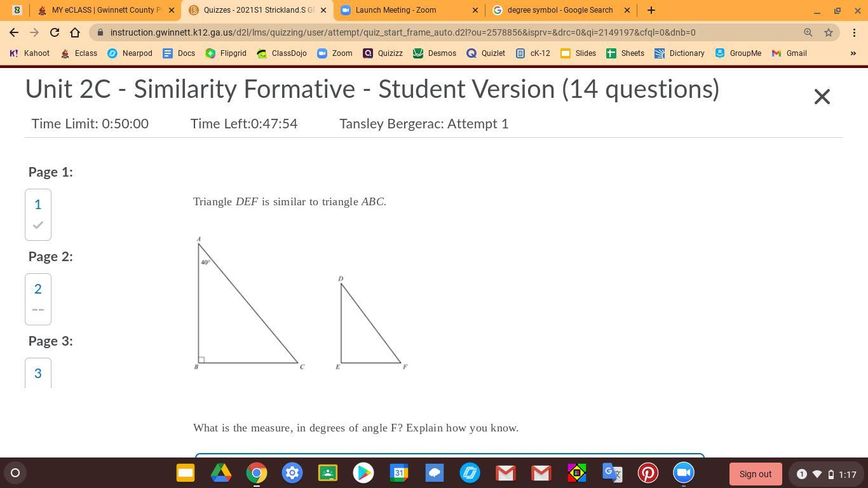Image resolution: width=868 pixels, height=488 pixels.
Task: Click the address bar URL
Action: (403, 32)
